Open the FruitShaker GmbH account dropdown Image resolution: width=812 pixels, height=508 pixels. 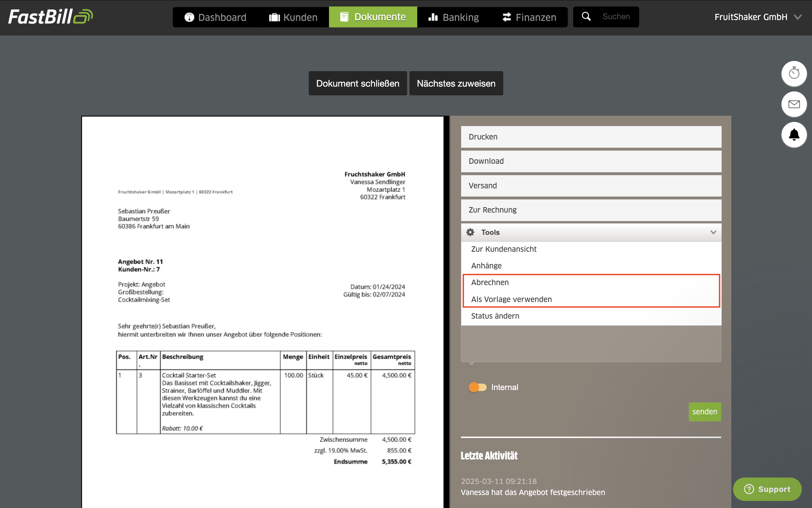758,17
